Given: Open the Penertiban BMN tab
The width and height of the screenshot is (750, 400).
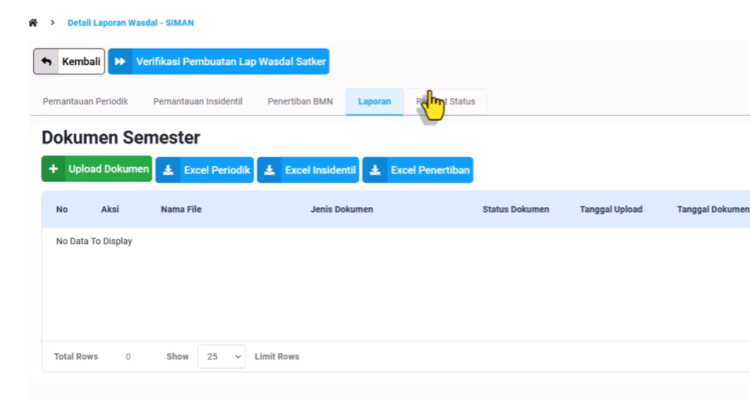Looking at the screenshot, I should [300, 101].
